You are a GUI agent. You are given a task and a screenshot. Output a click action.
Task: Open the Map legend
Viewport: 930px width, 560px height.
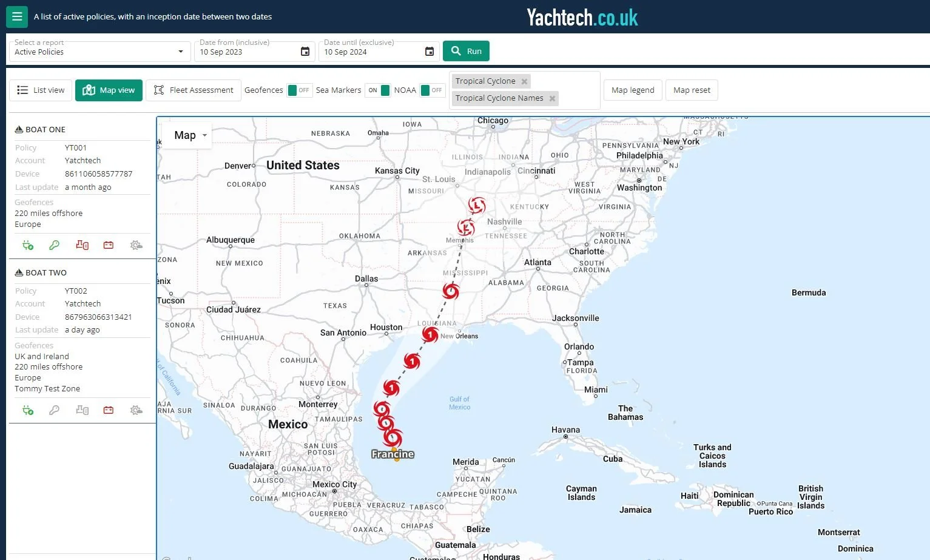[x=633, y=90]
